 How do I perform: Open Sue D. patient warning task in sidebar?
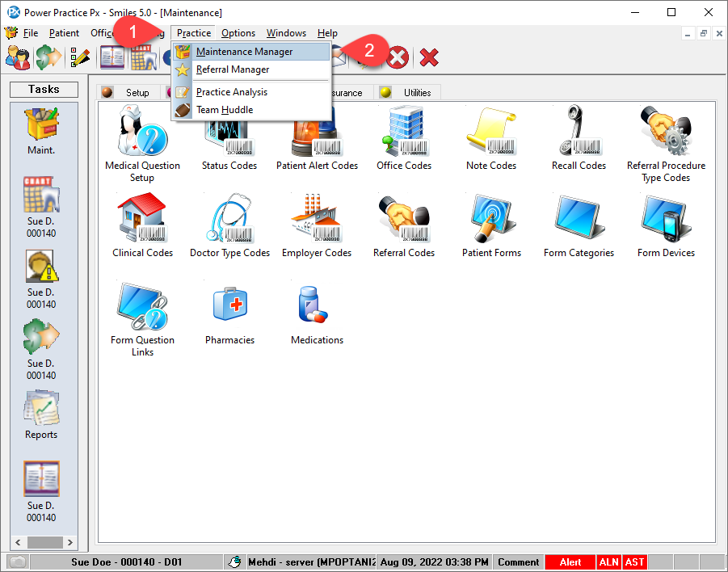pyautogui.click(x=41, y=280)
